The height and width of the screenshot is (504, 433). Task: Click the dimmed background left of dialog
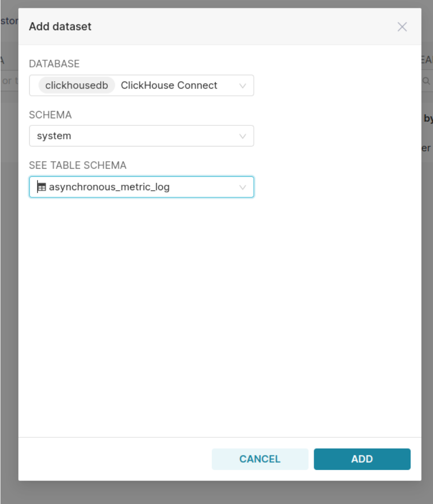click(x=9, y=289)
